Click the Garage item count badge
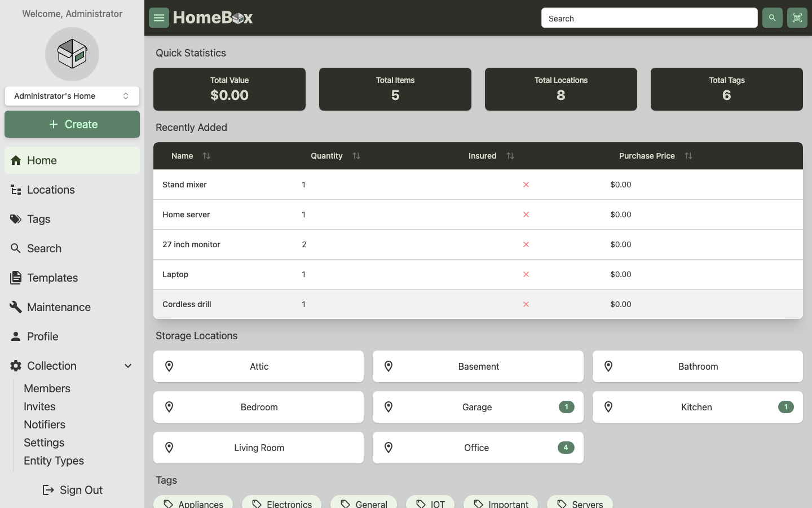This screenshot has height=508, width=812. tap(567, 407)
